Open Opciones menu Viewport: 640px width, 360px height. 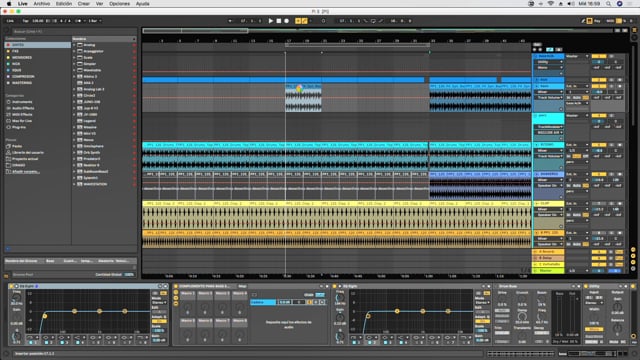pos(119,4)
